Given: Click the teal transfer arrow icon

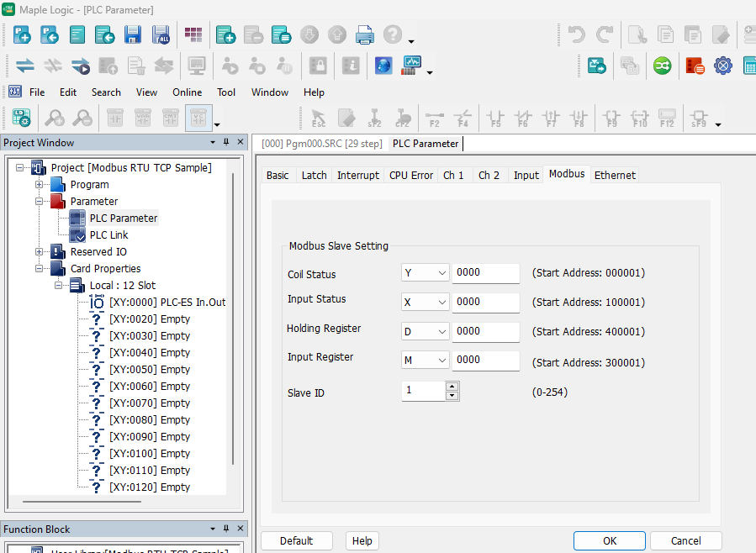Looking at the screenshot, I should click(x=597, y=66).
